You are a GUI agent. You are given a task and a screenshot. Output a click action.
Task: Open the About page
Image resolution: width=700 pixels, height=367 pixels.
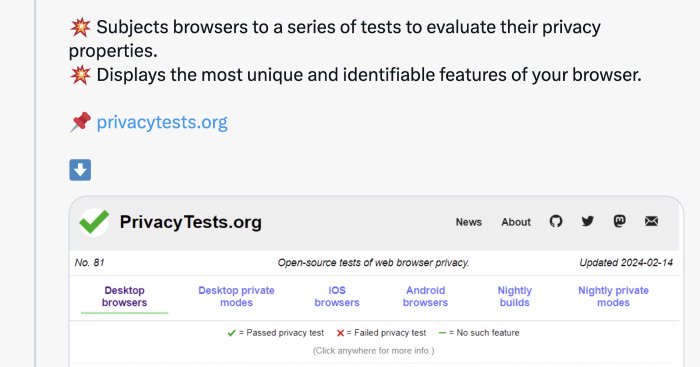click(516, 222)
